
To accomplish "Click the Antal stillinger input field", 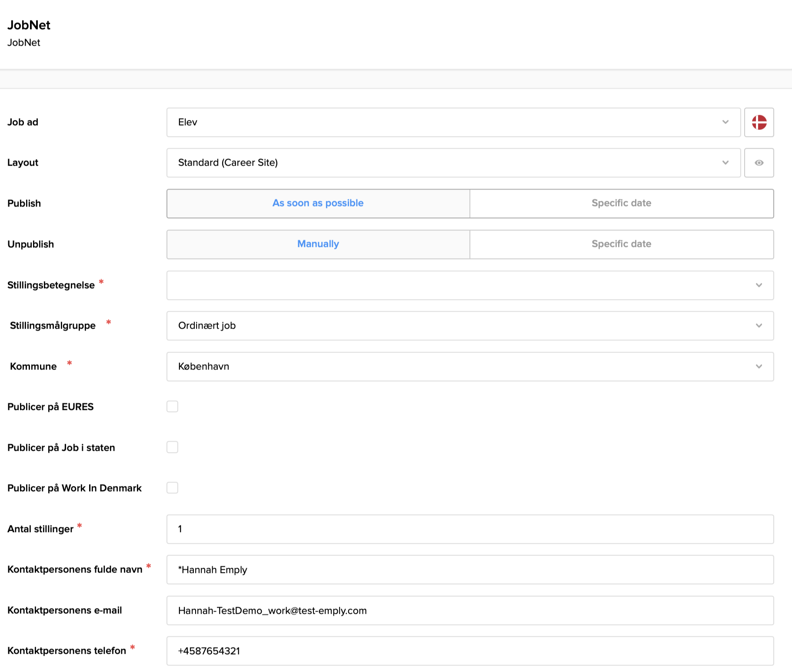I will point(469,529).
